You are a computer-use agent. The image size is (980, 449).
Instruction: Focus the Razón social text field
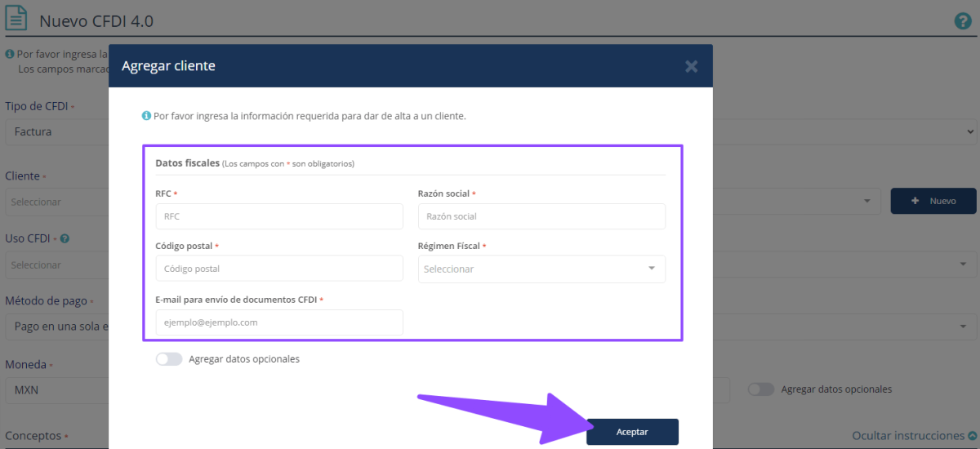pos(541,216)
